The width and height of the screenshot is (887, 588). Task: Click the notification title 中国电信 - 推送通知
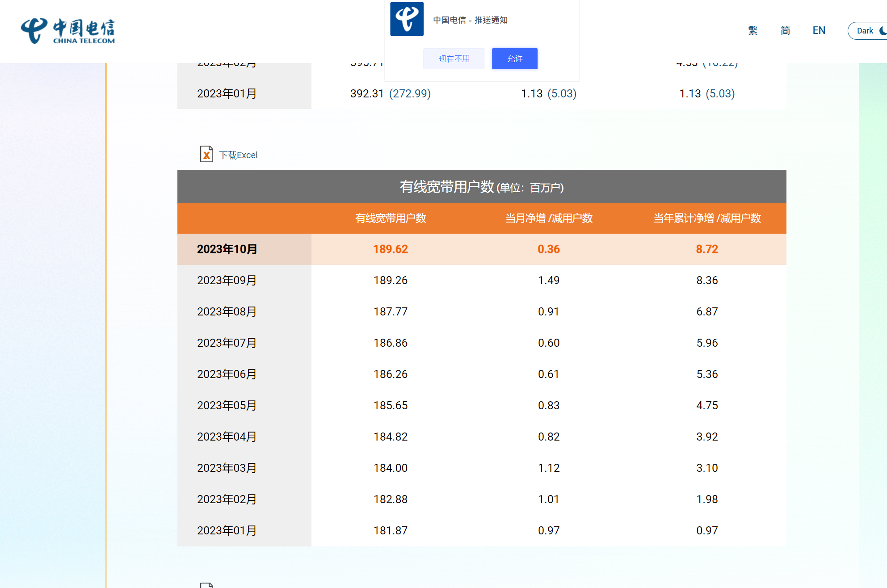pyautogui.click(x=470, y=20)
